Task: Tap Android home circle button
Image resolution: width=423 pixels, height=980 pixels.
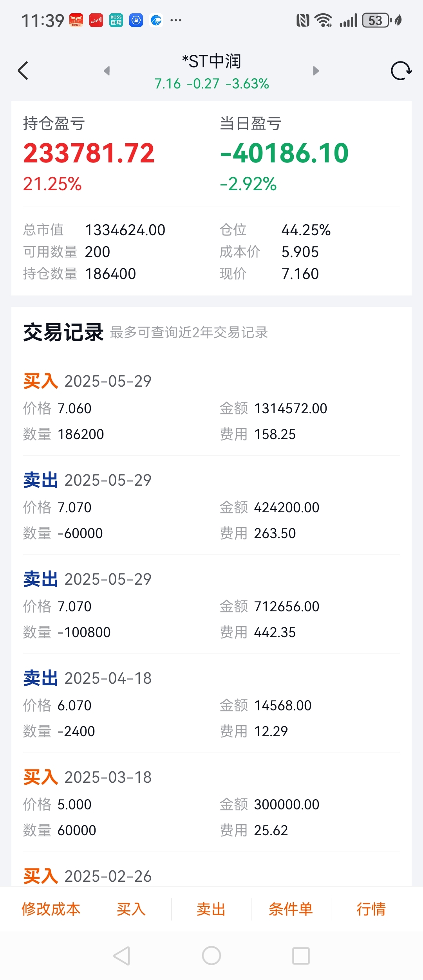Action: pos(211,956)
